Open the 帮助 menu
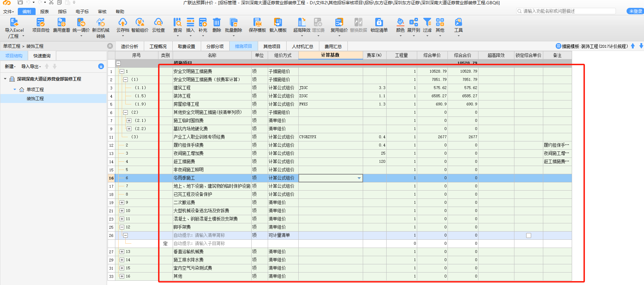The image size is (644, 285). point(120,12)
